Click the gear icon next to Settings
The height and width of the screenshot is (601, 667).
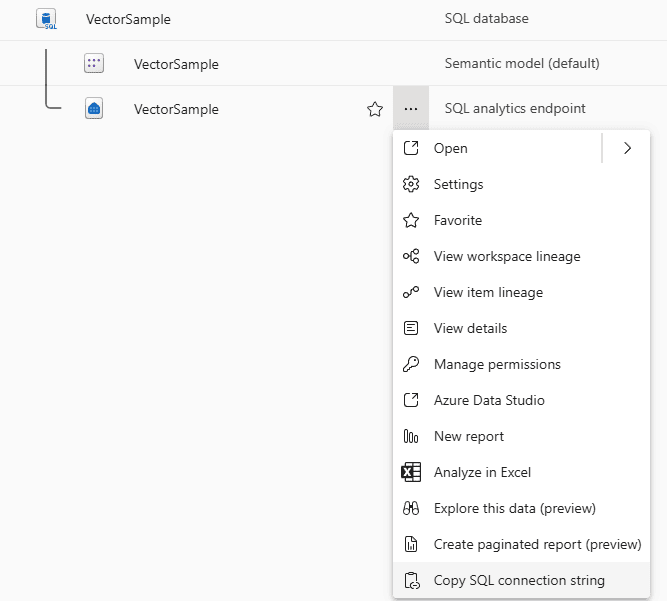(411, 185)
